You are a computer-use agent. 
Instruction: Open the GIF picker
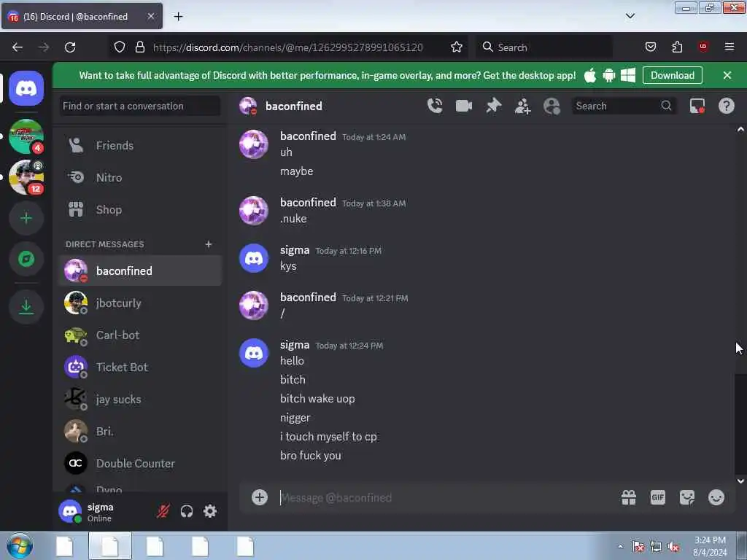click(x=657, y=497)
